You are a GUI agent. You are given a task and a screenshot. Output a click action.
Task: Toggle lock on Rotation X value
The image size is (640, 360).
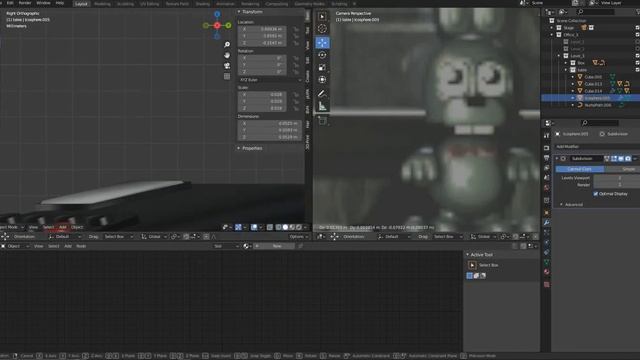pyautogui.click(x=296, y=58)
